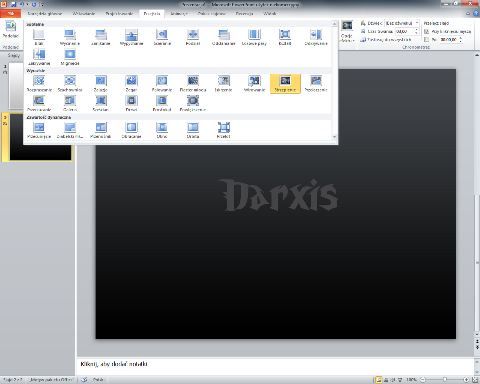The height and width of the screenshot is (384, 480).
Task: Switch to the Projektowanie tab
Action: click(119, 14)
